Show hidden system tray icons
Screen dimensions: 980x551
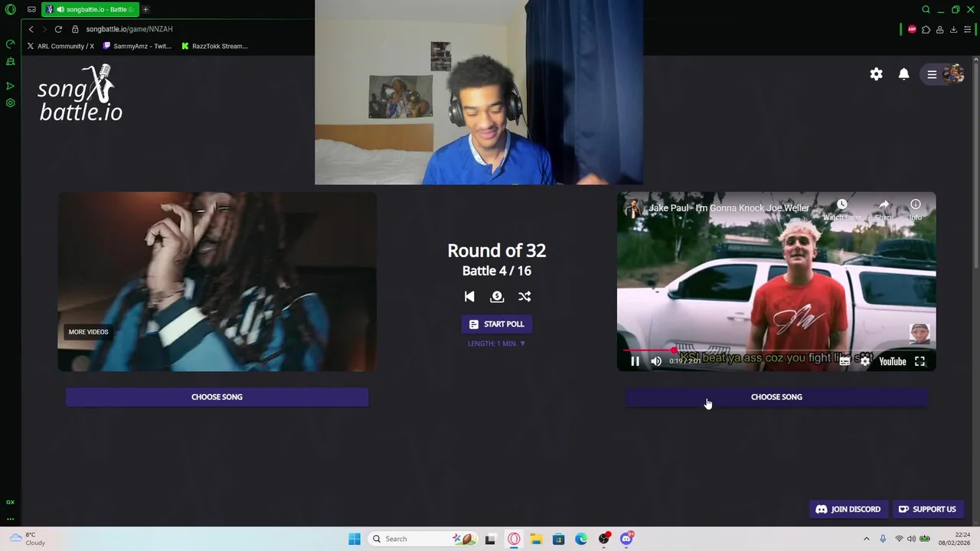point(867,539)
